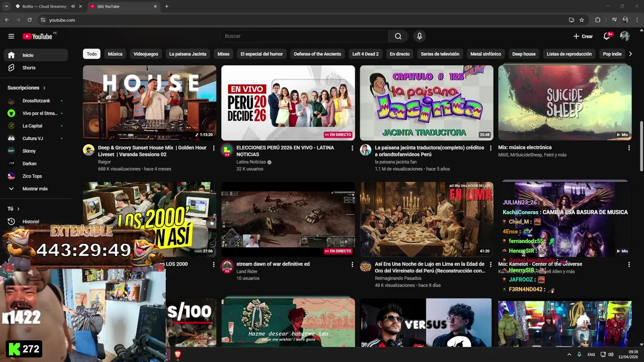Viewport: 644px width, 362px height.
Task: Select the Todo filter chip
Action: point(92,54)
